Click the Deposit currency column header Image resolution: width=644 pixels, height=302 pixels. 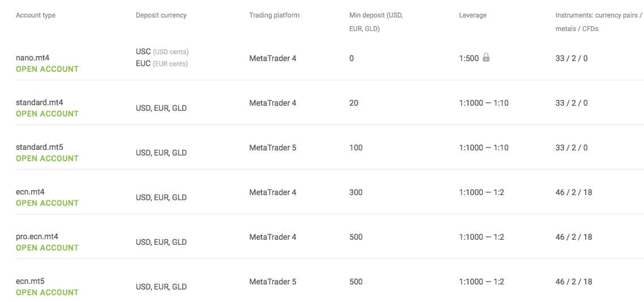point(161,16)
